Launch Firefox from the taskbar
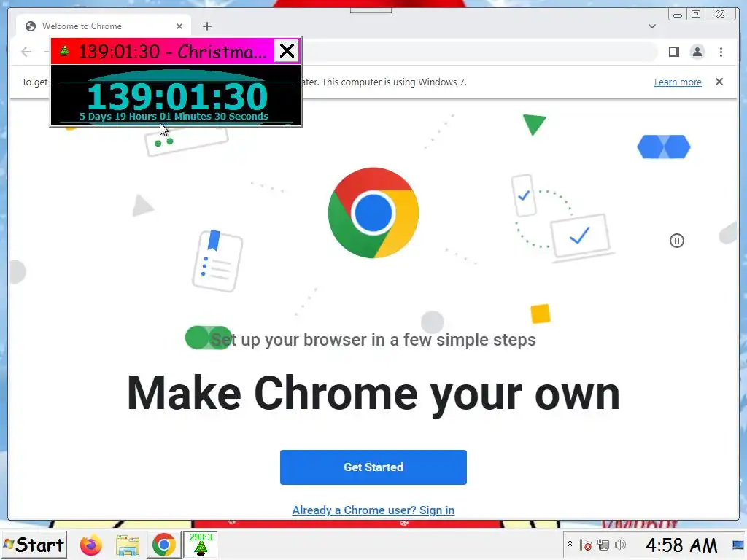This screenshot has height=560, width=747. point(91,545)
